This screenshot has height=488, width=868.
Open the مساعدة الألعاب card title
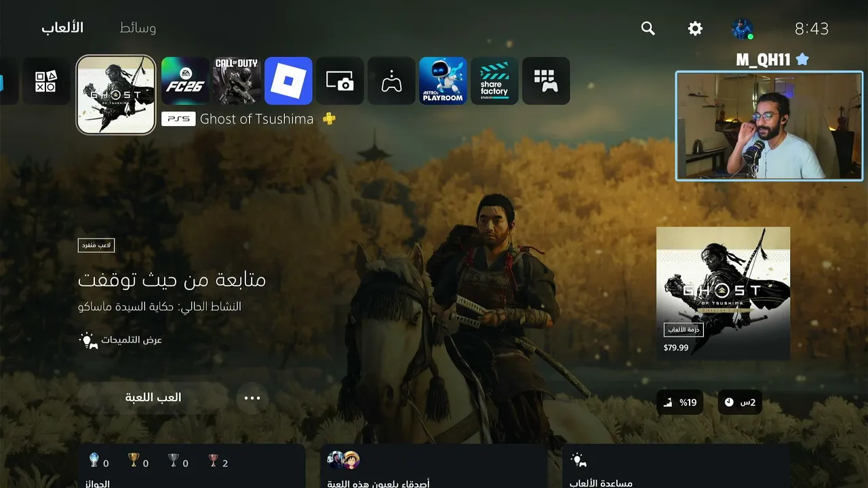click(601, 484)
